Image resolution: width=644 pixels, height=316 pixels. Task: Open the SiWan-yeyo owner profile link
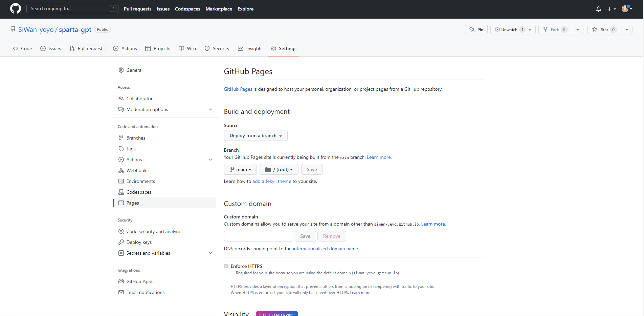point(36,29)
